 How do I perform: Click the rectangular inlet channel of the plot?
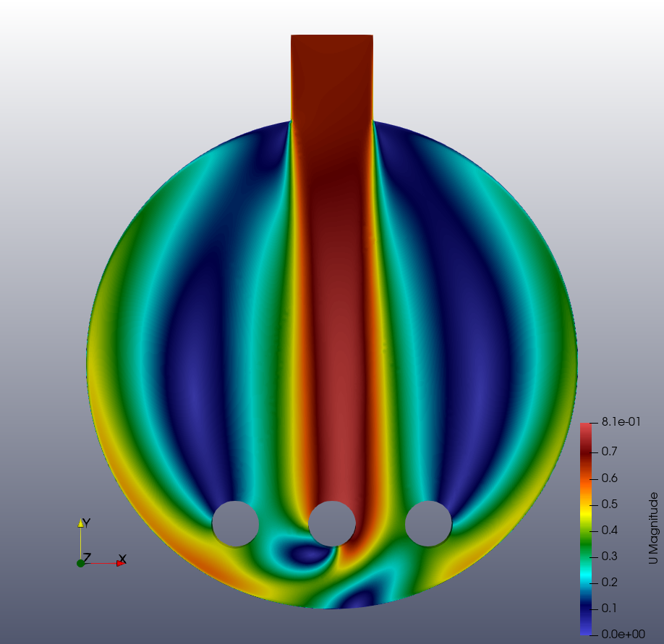click(331, 78)
